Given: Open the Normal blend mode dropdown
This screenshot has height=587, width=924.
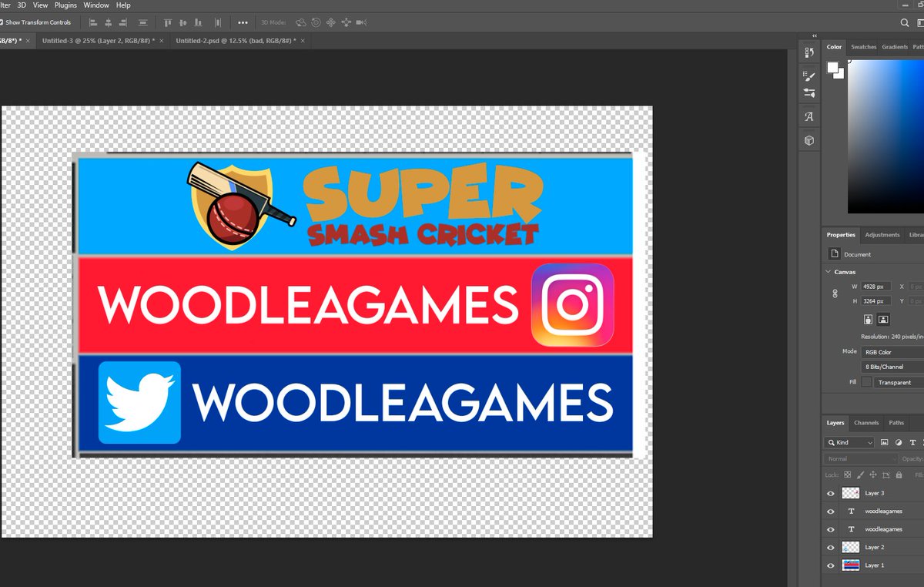Looking at the screenshot, I should tap(859, 458).
